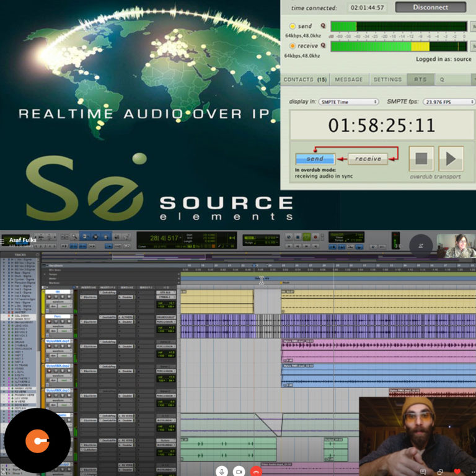Open the SMPTE fps 23.976 FPS dropdown
The image size is (476, 476).
point(449,102)
